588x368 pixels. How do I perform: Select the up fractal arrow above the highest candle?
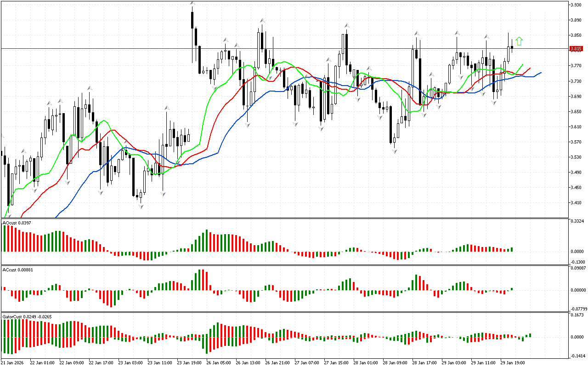(192, 3)
